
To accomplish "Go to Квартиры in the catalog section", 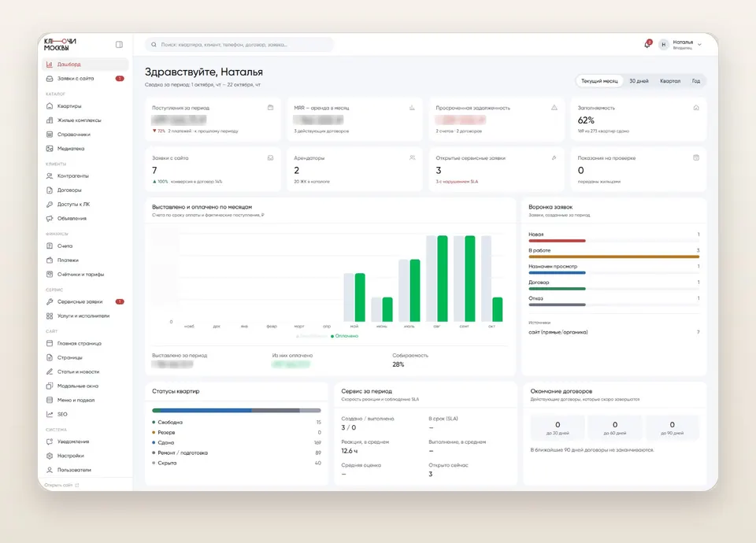I will pos(85,106).
